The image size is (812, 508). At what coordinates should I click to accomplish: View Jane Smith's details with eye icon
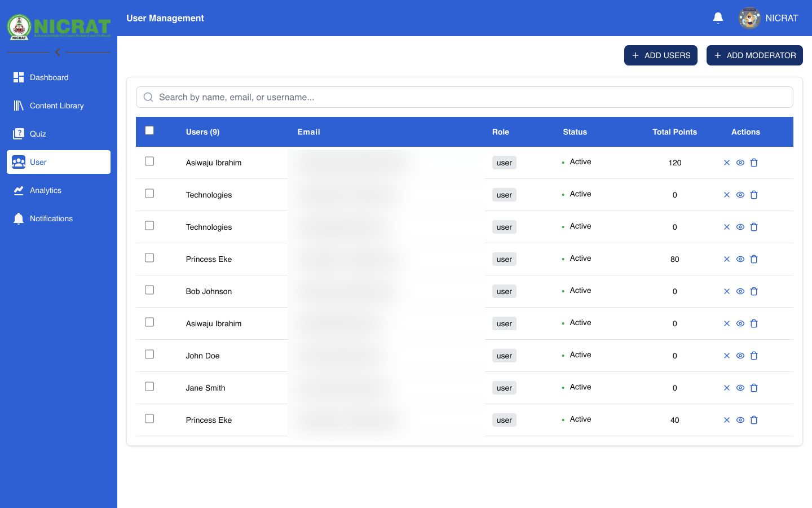740,388
